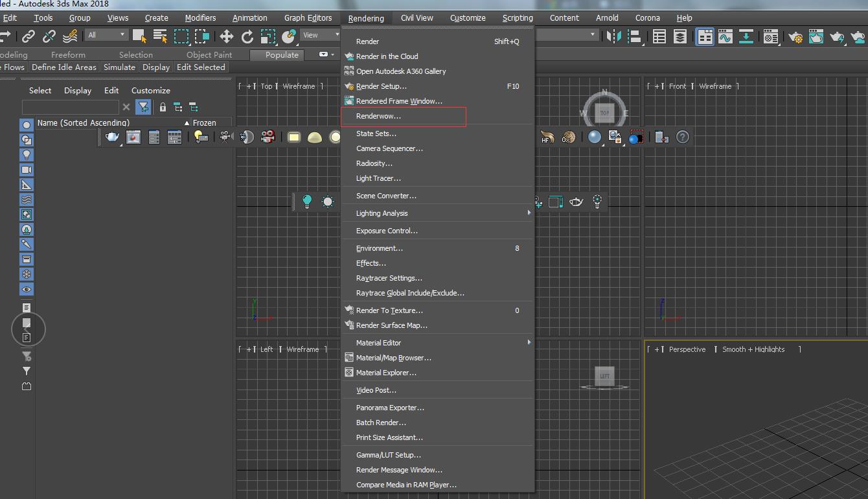Toggle display of lights in Scene Explorer
Viewport: 868px width, 499px height.
[26, 155]
